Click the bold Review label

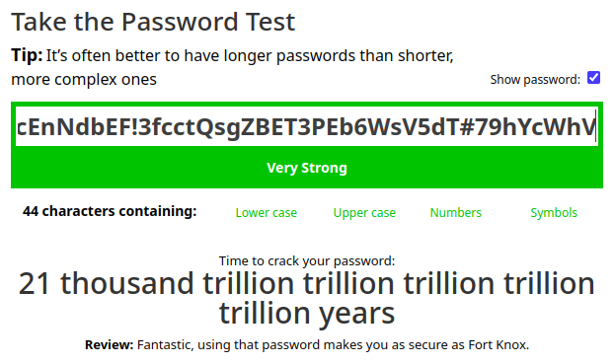click(110, 345)
